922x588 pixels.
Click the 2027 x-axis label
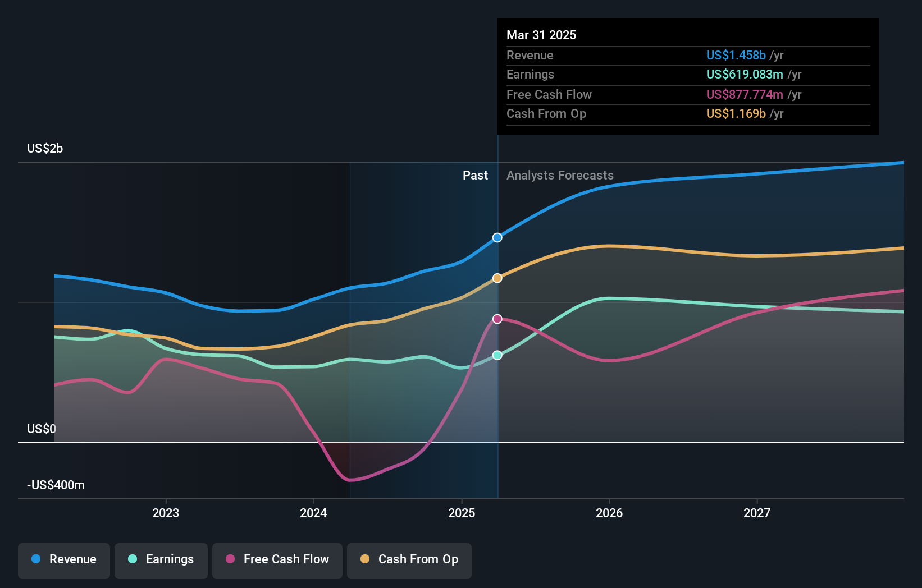pyautogui.click(x=757, y=513)
